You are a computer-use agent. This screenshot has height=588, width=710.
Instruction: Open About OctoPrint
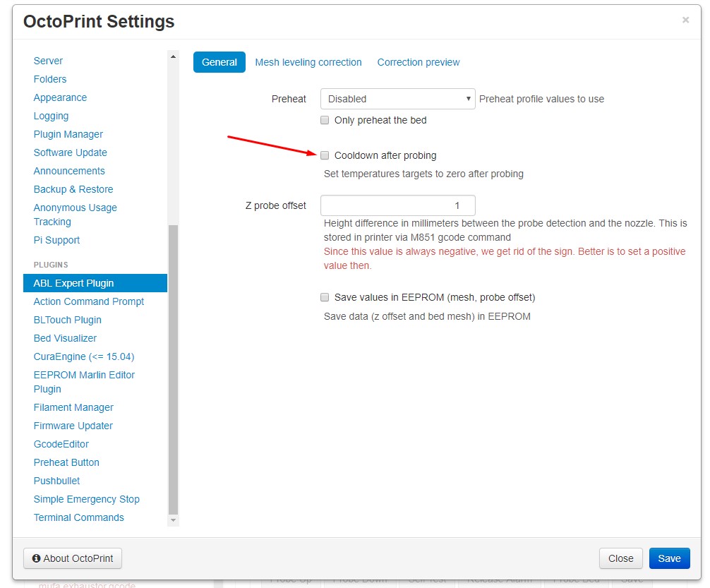click(73, 558)
